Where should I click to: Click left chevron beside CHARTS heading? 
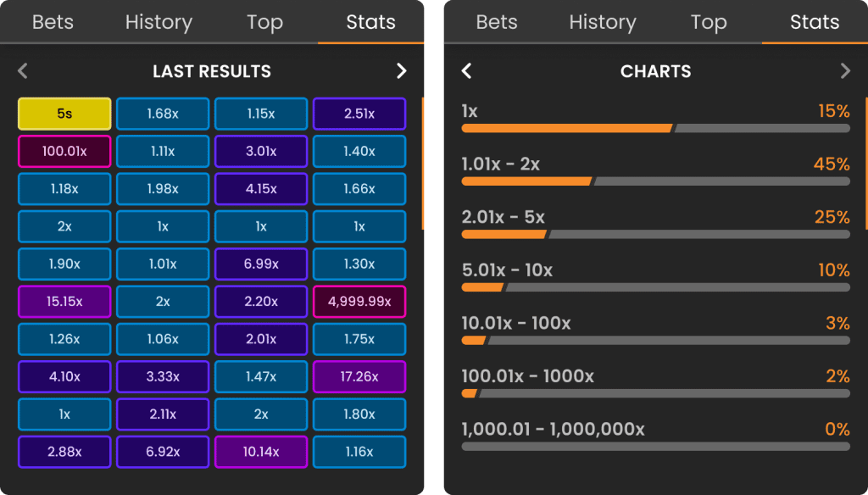pyautogui.click(x=467, y=71)
